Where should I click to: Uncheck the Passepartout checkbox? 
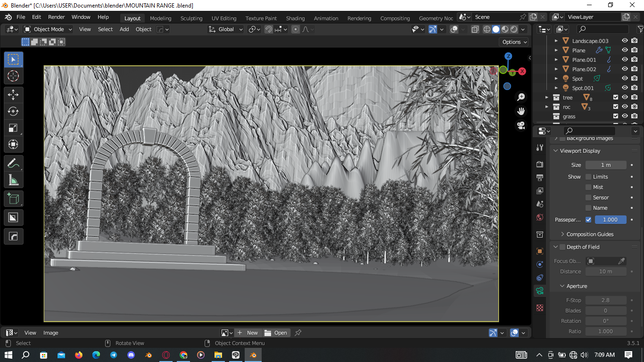(588, 220)
